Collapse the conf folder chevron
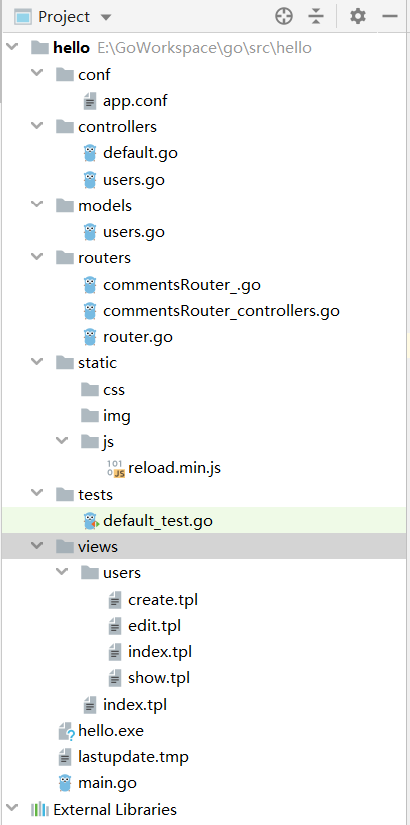The image size is (410, 825). pos(37,73)
